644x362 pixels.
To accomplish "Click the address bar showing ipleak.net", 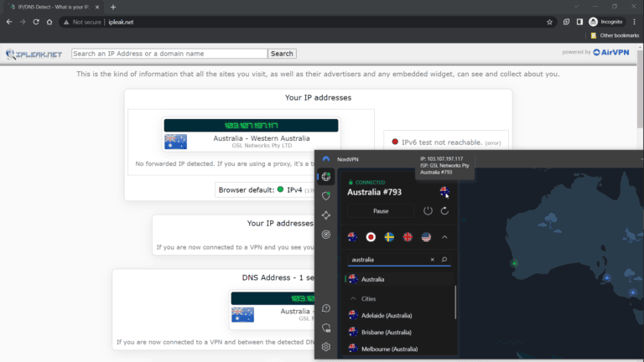I will [308, 22].
